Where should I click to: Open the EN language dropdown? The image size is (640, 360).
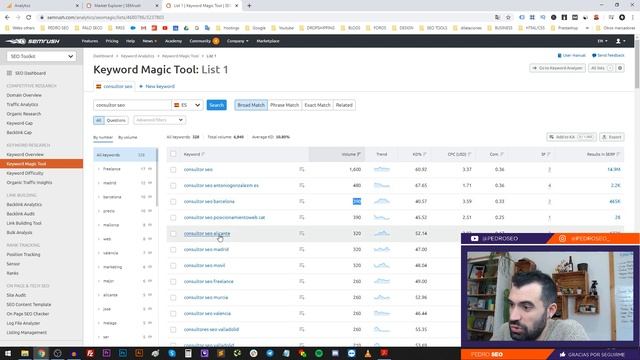(602, 41)
